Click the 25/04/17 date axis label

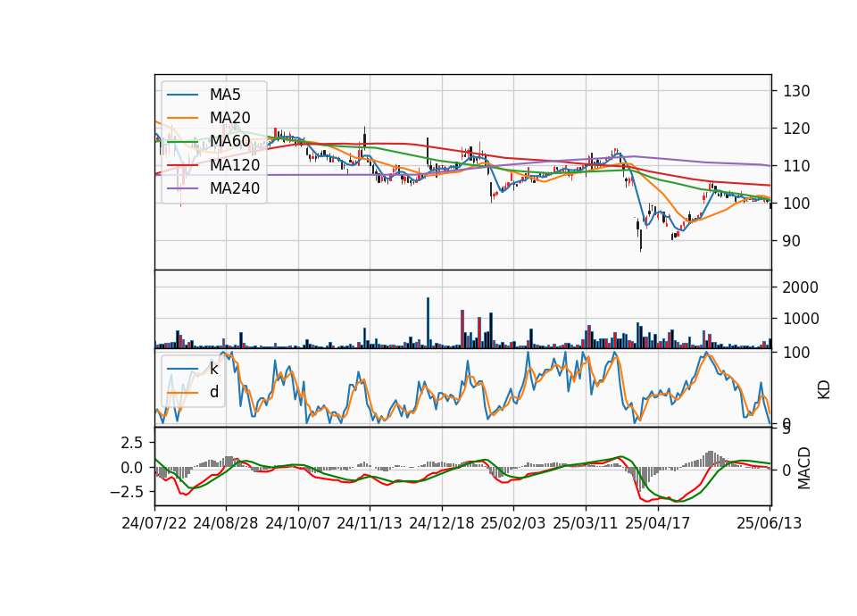click(658, 523)
